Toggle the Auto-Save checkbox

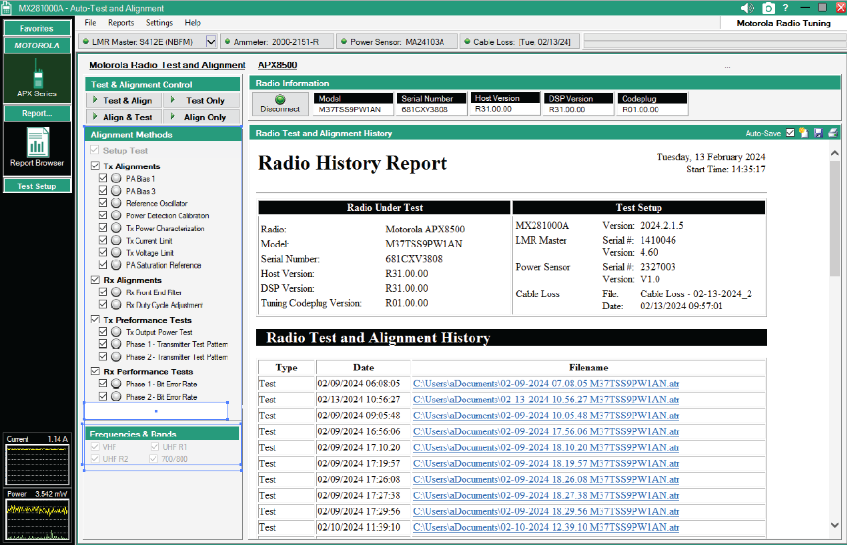[790, 133]
